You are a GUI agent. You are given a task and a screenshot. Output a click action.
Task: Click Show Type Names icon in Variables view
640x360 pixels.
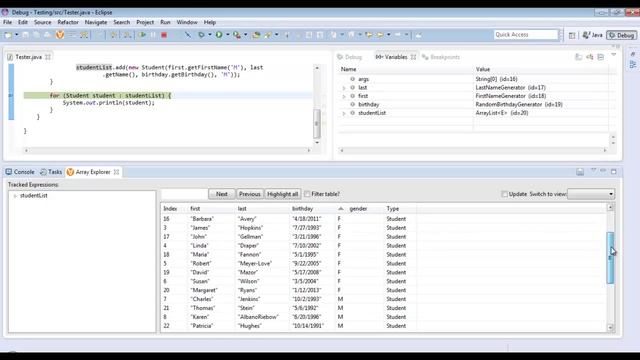tap(579, 57)
